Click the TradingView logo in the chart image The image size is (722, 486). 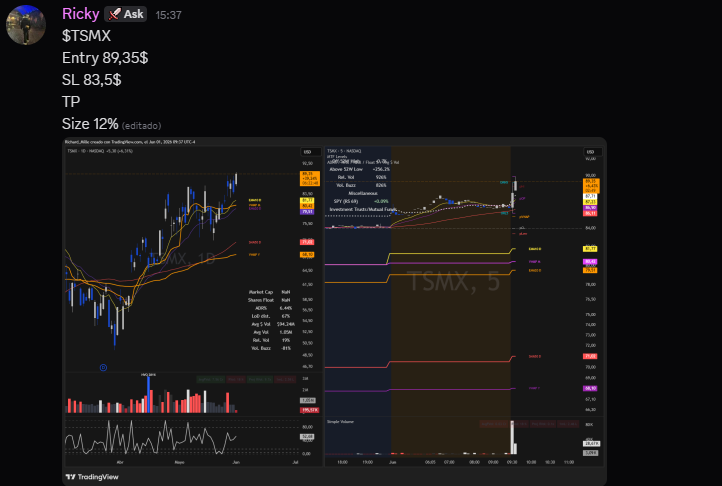pos(92,477)
